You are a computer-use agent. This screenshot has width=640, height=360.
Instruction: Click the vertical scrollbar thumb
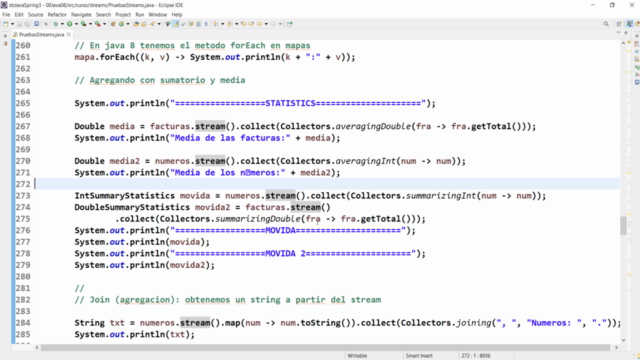pos(623,225)
